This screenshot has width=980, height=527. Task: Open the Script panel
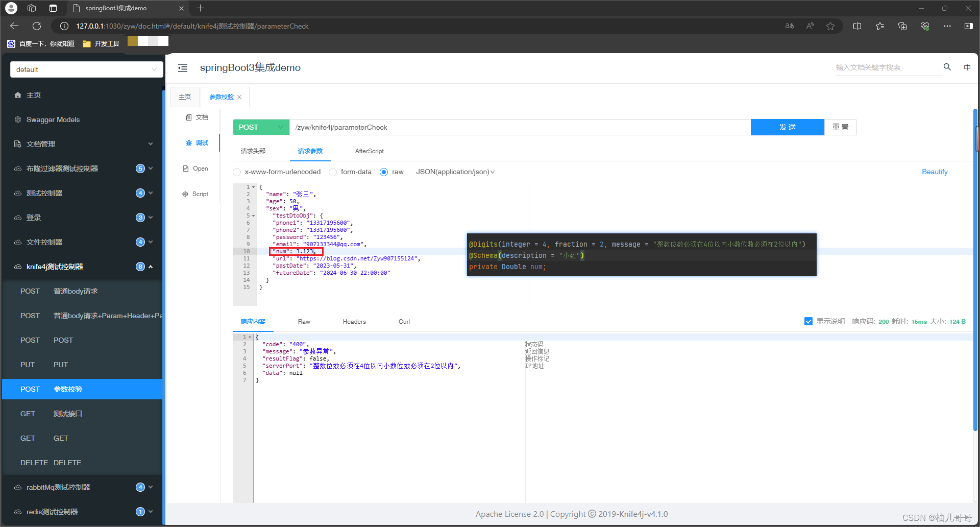pos(195,194)
